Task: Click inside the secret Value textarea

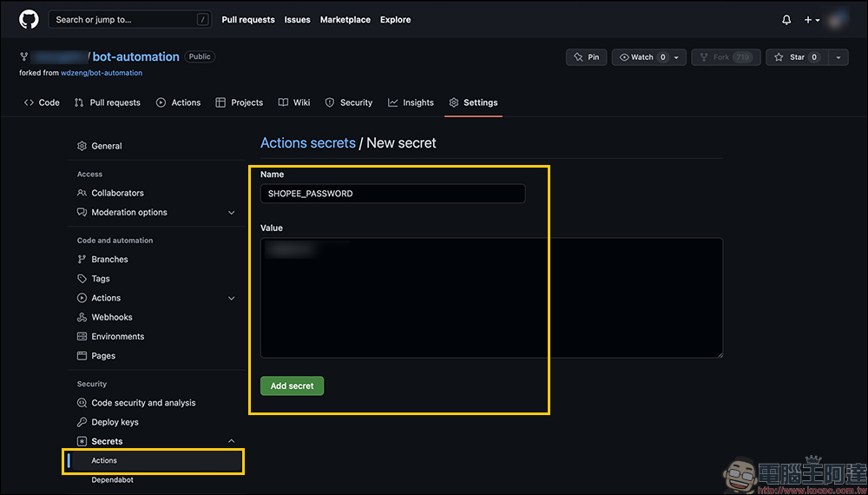Action: click(x=491, y=298)
